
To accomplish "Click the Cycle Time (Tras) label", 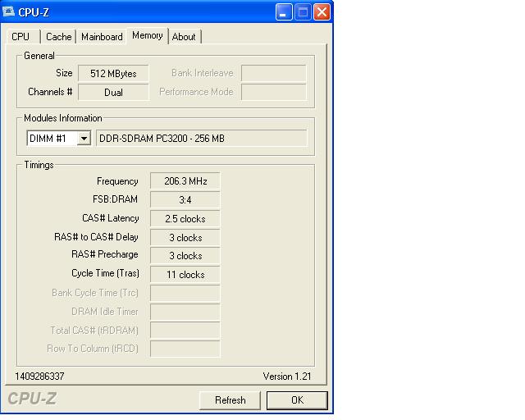I will 105,273.
